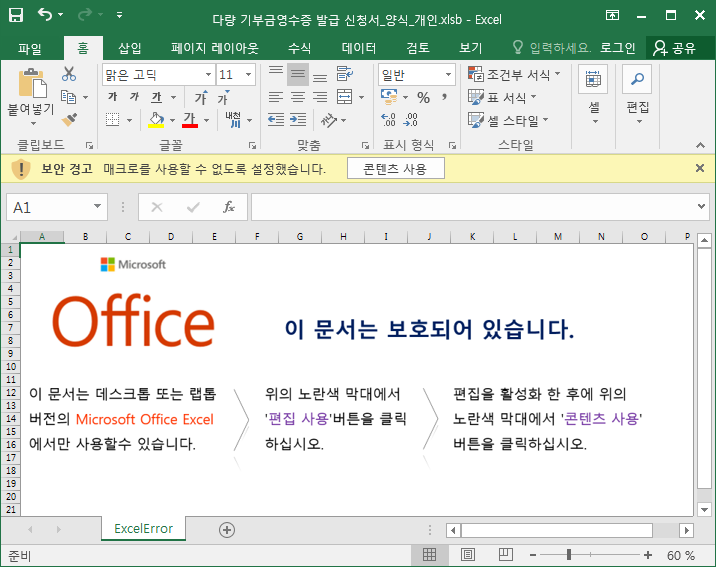The width and height of the screenshot is (716, 567).
Task: Click the 콘텐츠 사용 button
Action: (x=395, y=168)
